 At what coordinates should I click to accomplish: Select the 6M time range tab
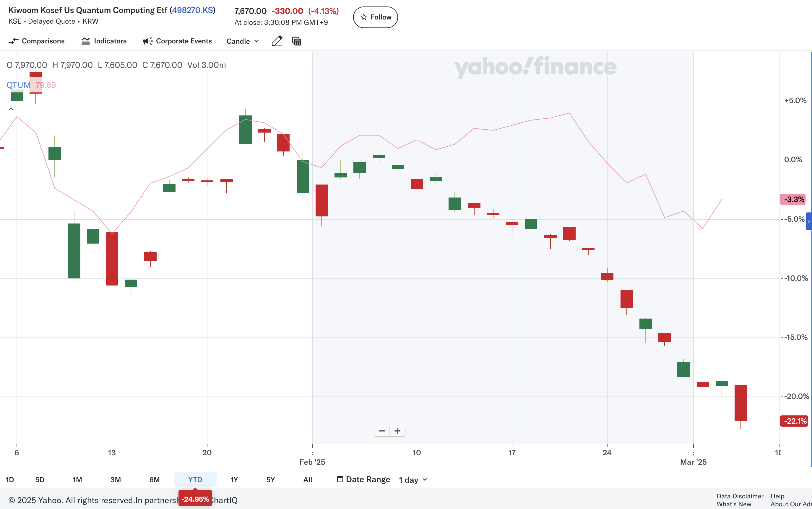(x=154, y=479)
